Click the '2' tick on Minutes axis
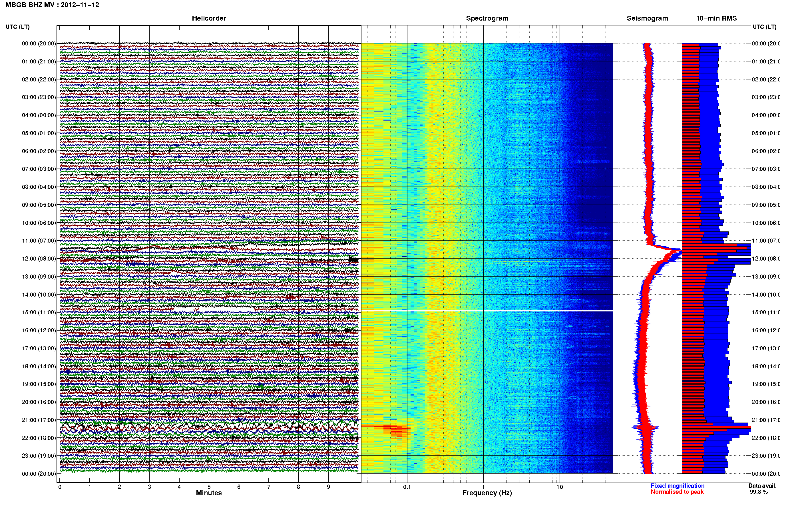The image size is (812, 508). [x=120, y=487]
